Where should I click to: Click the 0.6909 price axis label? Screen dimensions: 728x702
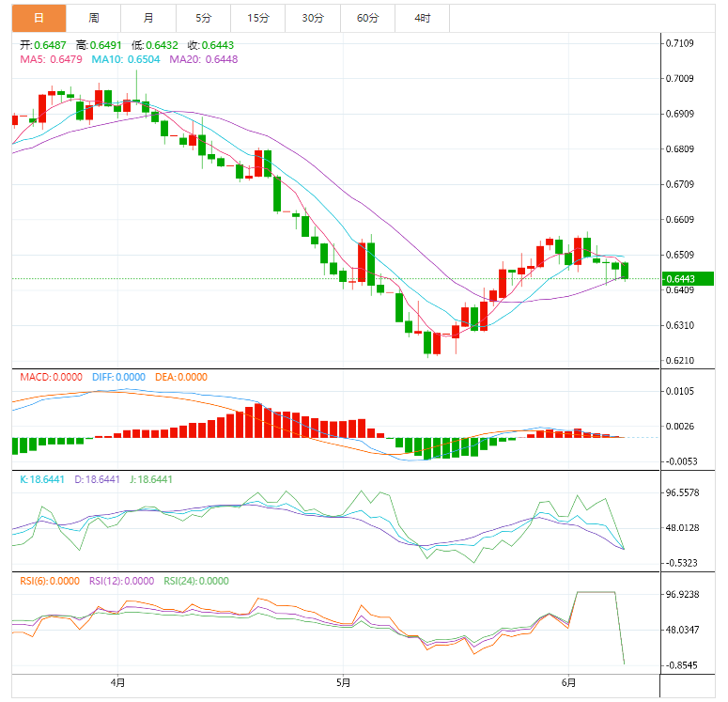click(x=680, y=114)
